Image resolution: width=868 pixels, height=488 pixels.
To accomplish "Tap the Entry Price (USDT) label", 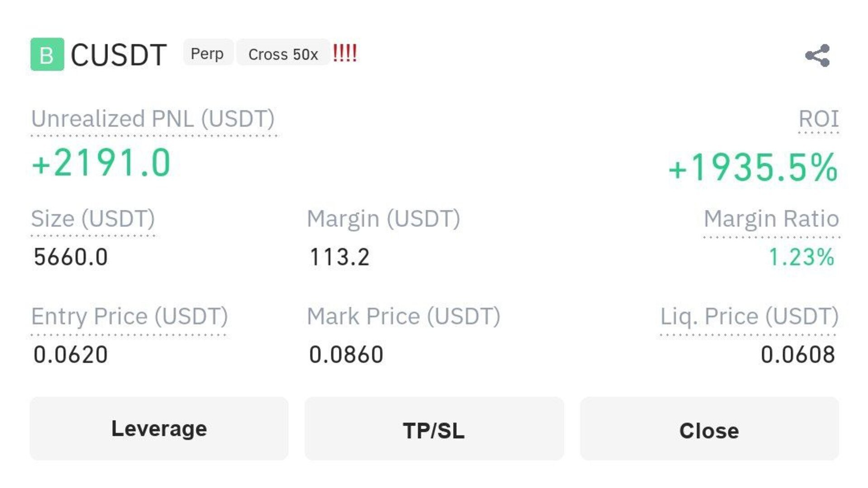I will point(129,316).
